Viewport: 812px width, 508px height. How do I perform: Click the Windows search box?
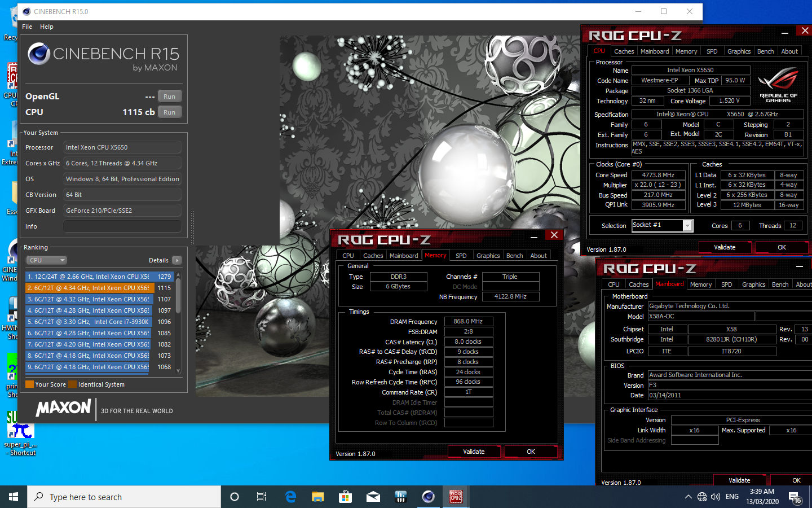point(124,497)
